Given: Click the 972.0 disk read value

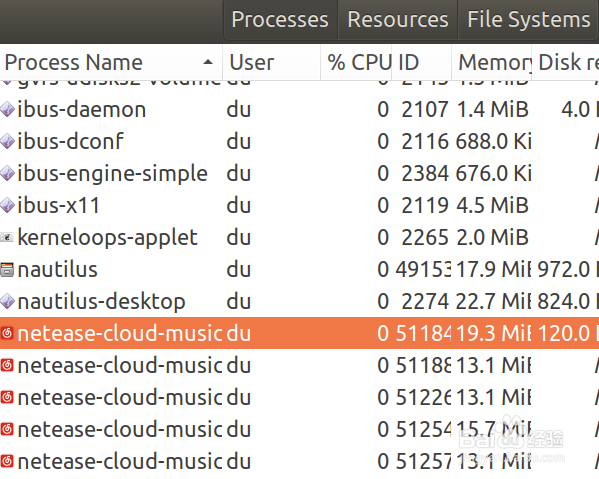Looking at the screenshot, I should click(x=568, y=270).
